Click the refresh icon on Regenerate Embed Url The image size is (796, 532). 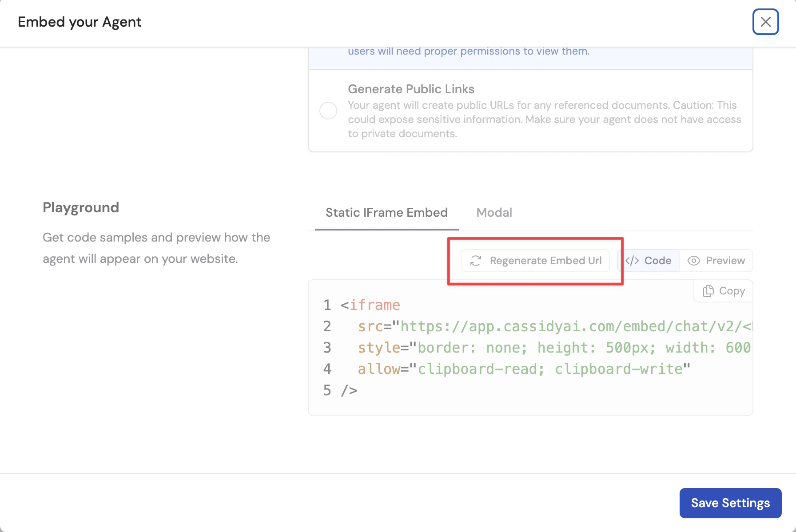475,261
